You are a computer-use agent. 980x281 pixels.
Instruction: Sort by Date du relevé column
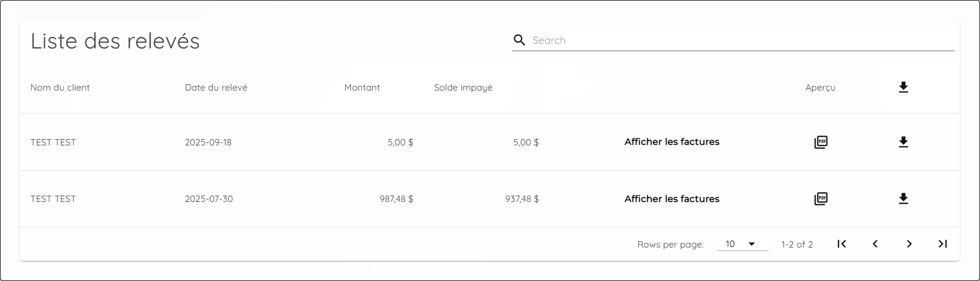tap(216, 88)
